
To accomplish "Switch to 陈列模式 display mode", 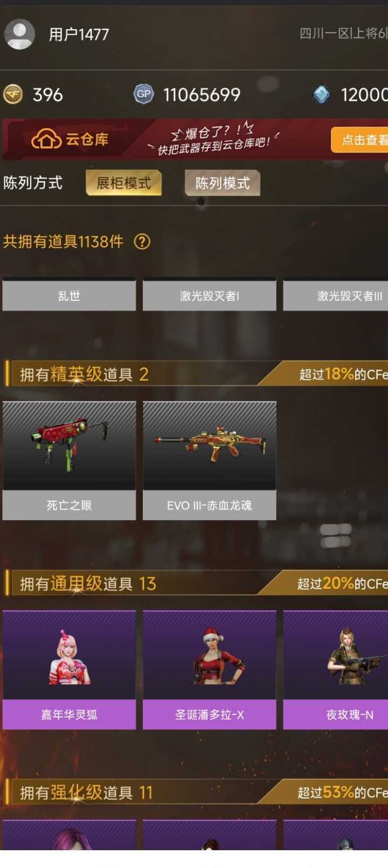I will tap(222, 183).
